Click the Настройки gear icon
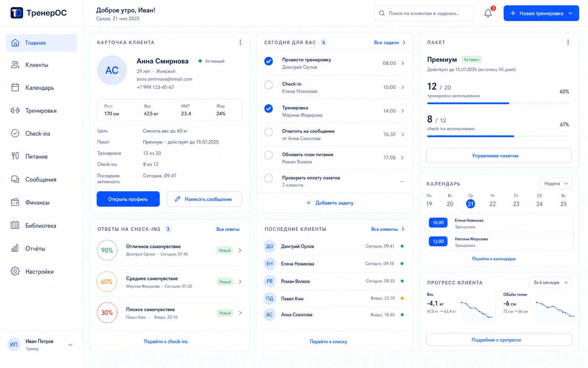 [x=15, y=271]
